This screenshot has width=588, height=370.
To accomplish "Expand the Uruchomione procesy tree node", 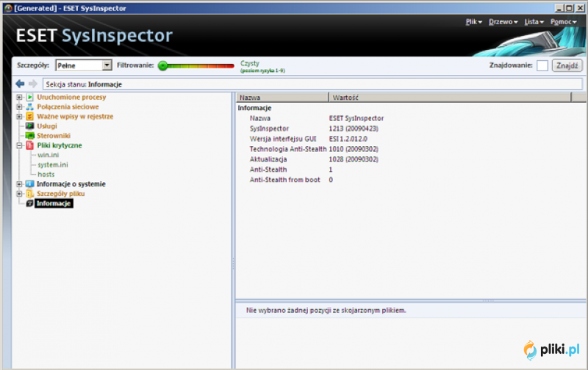I will click(20, 97).
